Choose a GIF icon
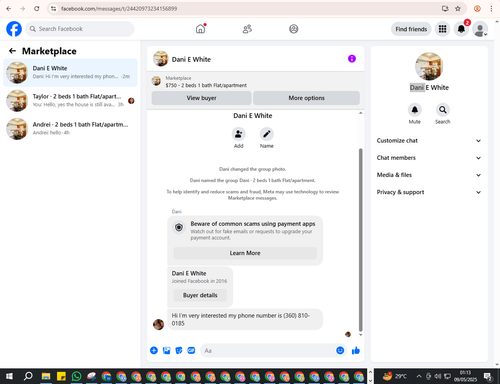The image size is (500, 384). [x=191, y=350]
